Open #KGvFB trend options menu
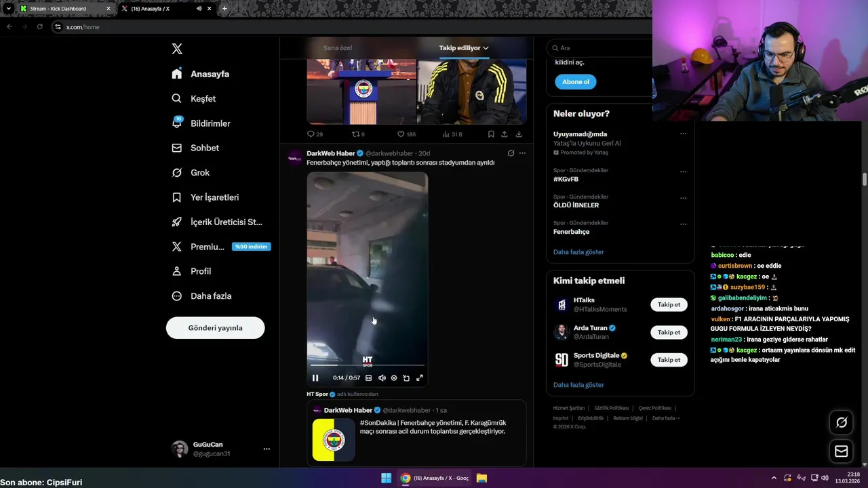Screen dimensions: 868x488 [x=683, y=172]
